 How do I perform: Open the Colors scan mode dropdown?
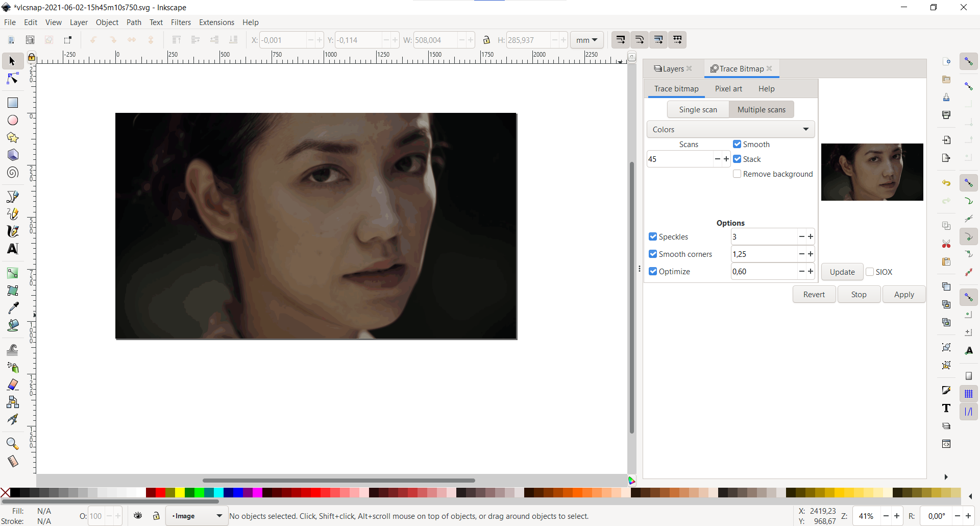pos(730,130)
